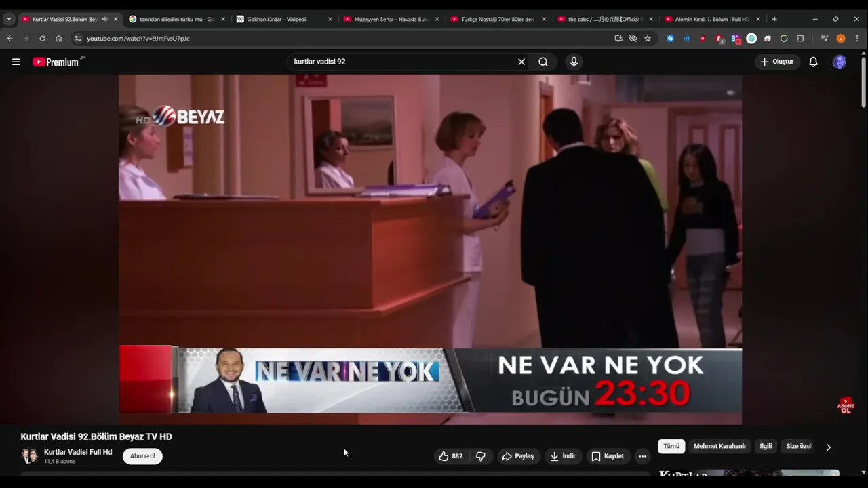Viewport: 868px width, 488px height.
Task: Click the red extension icon with badge 1
Action: [719, 39]
